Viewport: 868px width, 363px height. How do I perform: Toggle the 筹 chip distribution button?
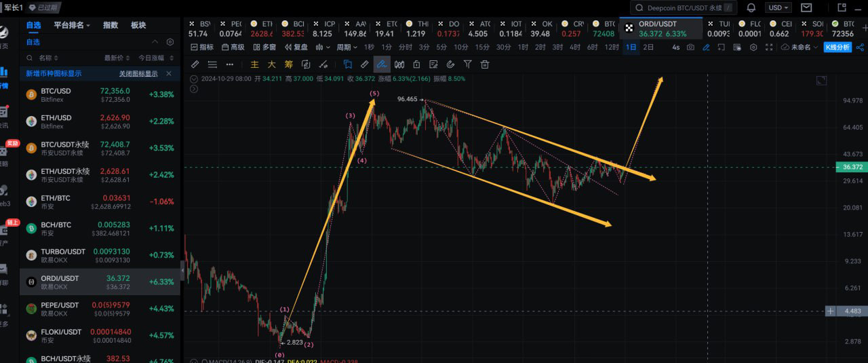[288, 64]
